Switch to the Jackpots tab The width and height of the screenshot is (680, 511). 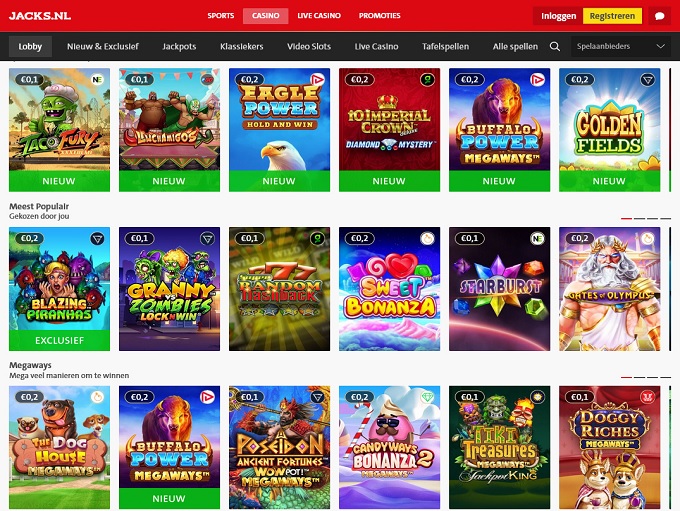coord(179,46)
